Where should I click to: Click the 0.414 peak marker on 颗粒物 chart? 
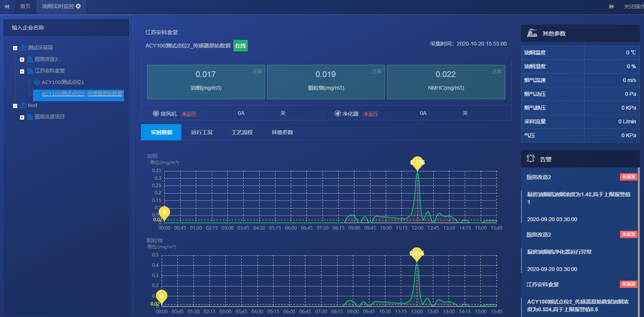click(x=417, y=254)
